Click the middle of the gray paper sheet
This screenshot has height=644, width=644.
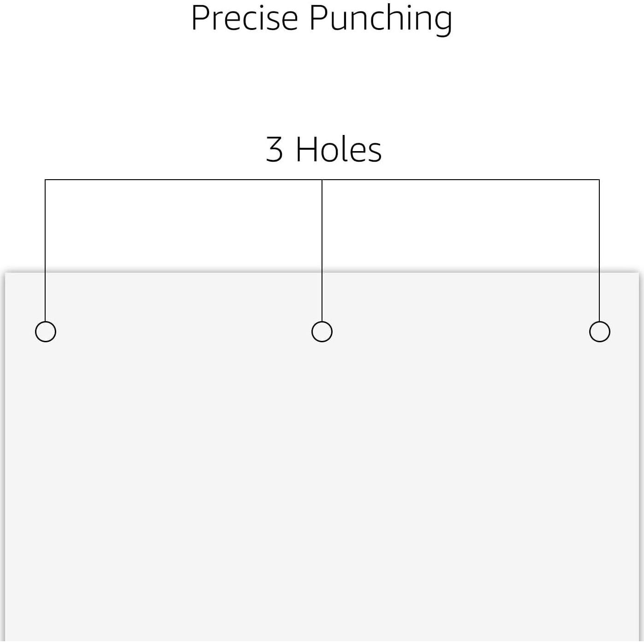pyautogui.click(x=322, y=461)
